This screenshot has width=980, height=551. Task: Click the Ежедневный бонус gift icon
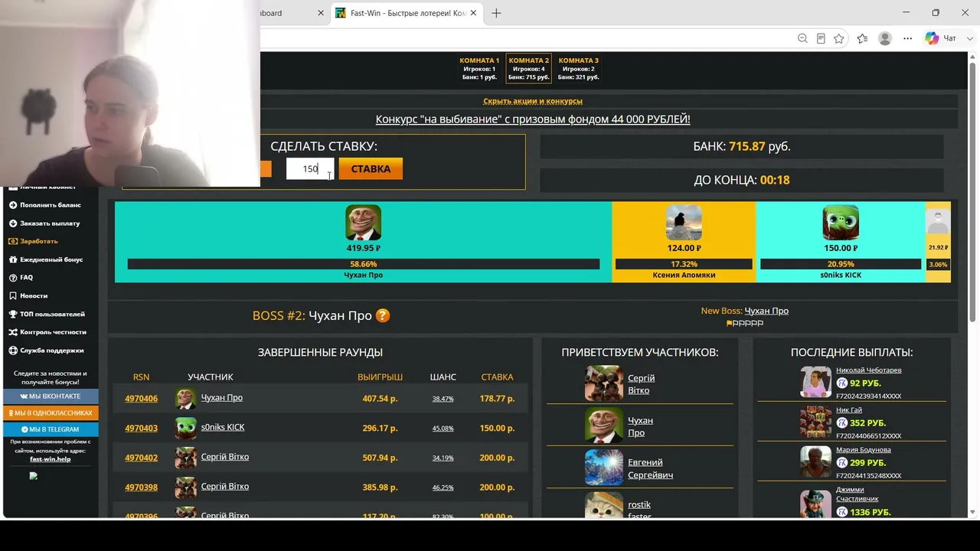point(13,259)
